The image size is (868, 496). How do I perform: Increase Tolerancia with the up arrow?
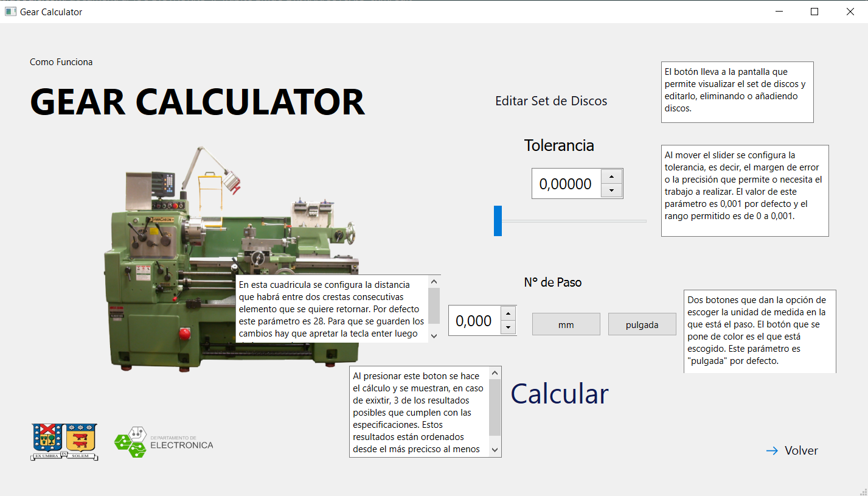[x=611, y=176]
